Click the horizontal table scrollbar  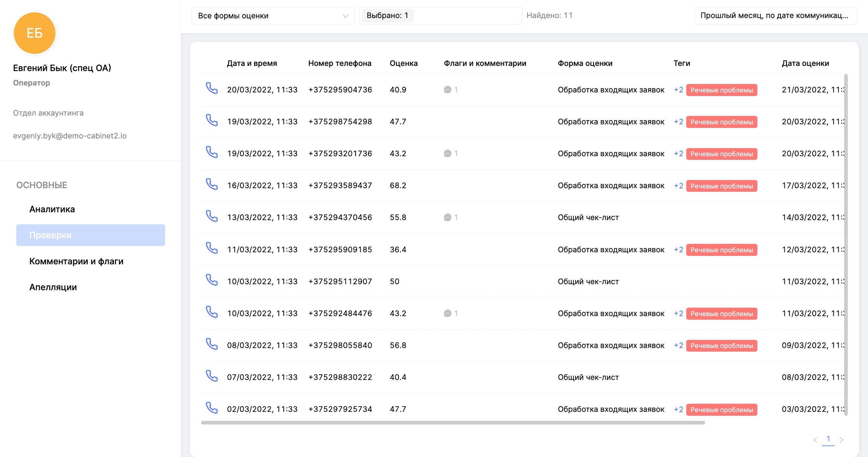tap(452, 423)
